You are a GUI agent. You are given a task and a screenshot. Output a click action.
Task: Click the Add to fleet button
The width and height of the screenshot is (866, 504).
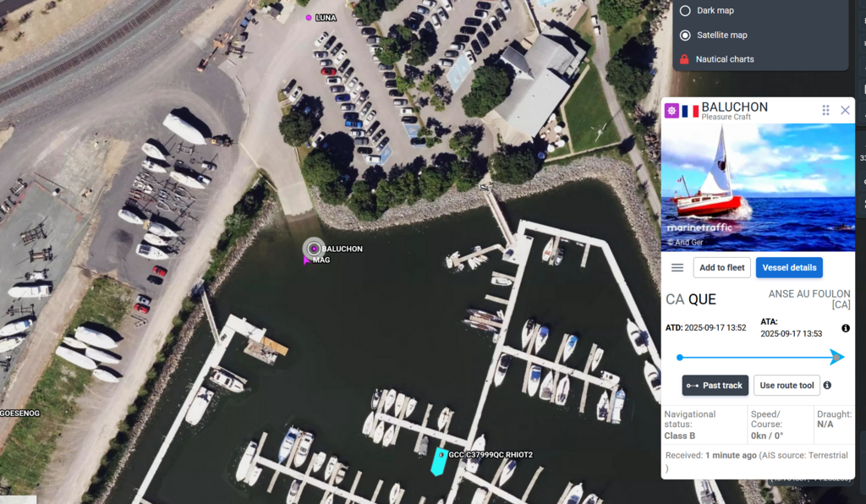click(x=722, y=268)
